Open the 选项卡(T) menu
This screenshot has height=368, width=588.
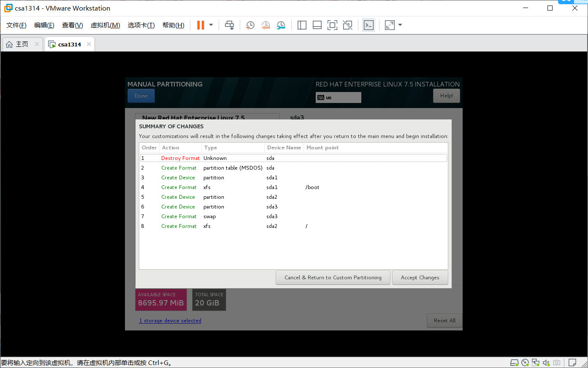coord(141,25)
